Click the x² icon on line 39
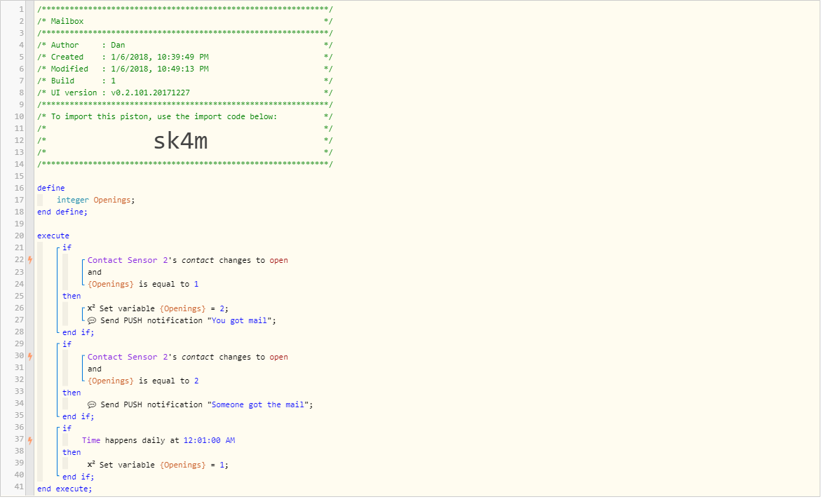This screenshot has height=504, width=826. point(91,465)
